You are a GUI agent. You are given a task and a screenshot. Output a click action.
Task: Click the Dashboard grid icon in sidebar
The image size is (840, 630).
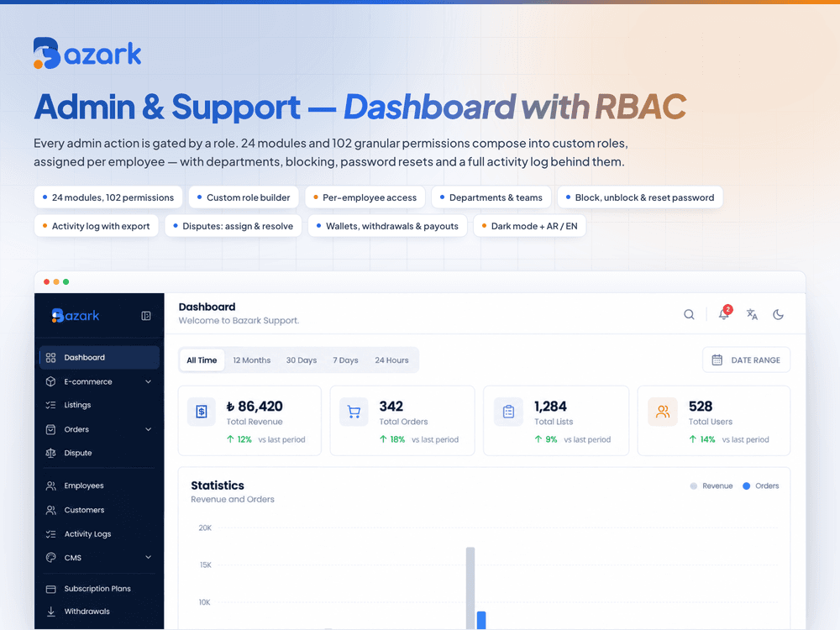pos(51,357)
